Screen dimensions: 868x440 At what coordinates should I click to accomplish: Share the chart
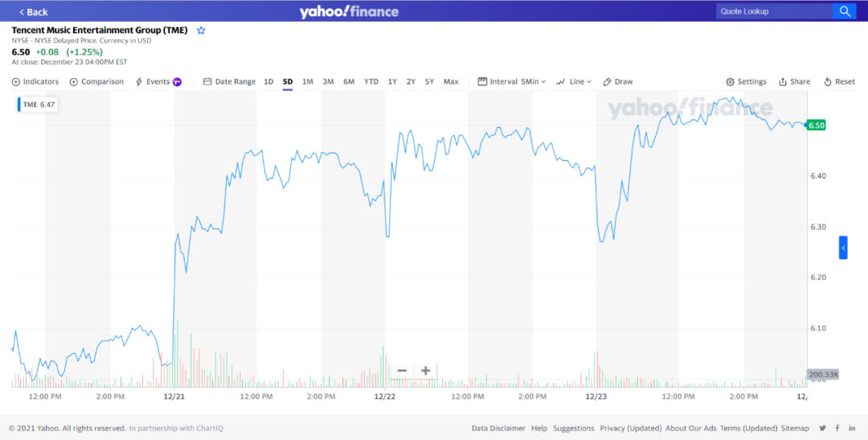coord(794,81)
